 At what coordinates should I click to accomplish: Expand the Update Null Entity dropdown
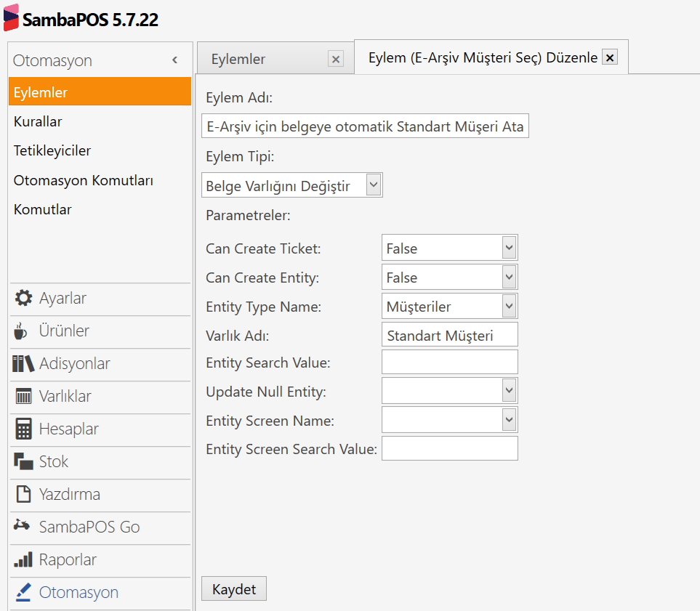[509, 391]
